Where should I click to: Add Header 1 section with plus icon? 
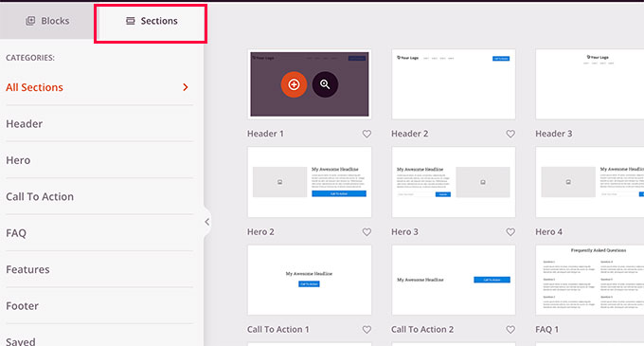294,84
